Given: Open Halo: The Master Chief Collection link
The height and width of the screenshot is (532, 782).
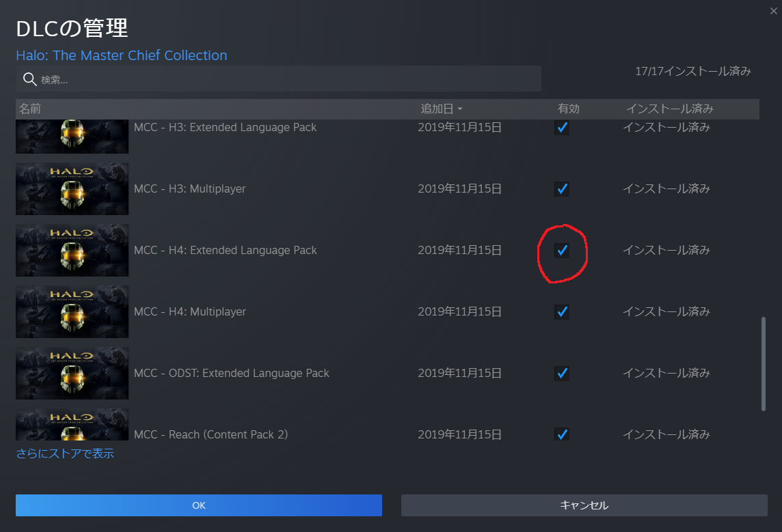Looking at the screenshot, I should click(121, 55).
